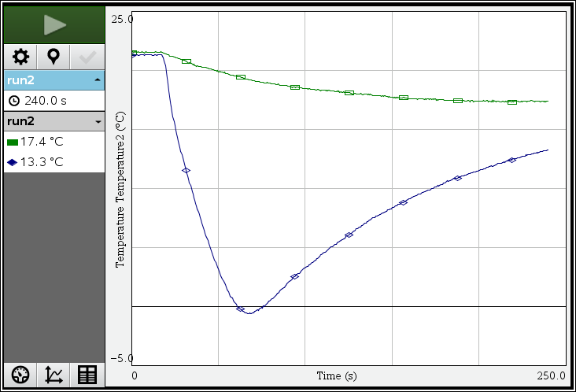Viewport: 576px width, 392px height.
Task: Start data collection with the green play button
Action: [54, 24]
